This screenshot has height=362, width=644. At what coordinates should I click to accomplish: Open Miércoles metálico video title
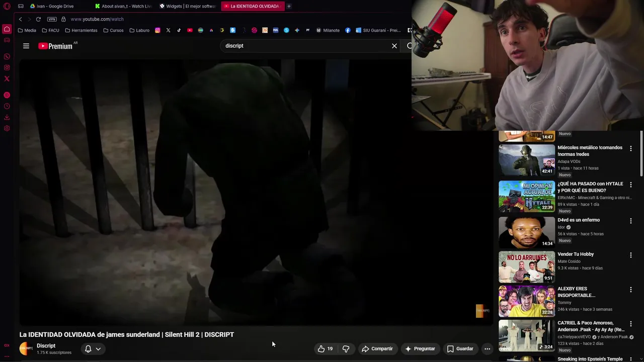(x=590, y=151)
